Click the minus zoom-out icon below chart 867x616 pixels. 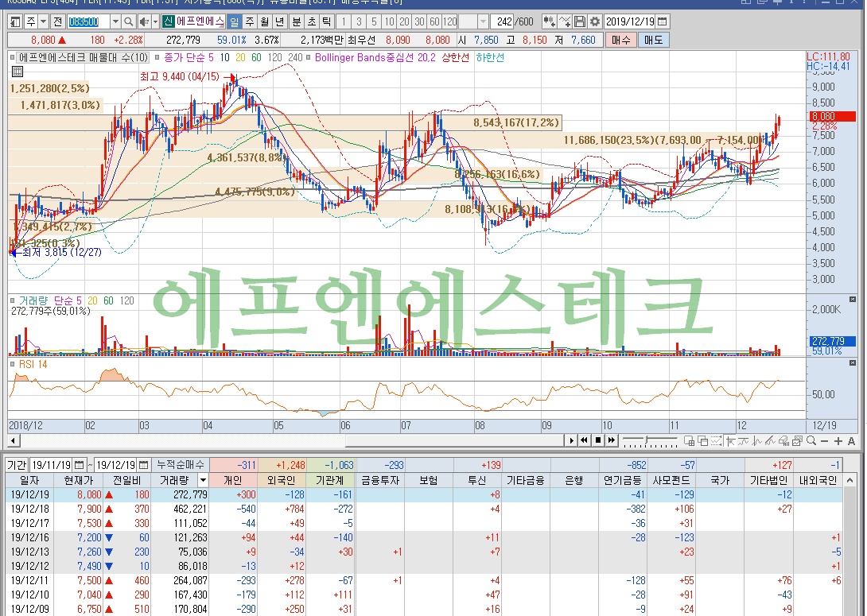pos(824,441)
